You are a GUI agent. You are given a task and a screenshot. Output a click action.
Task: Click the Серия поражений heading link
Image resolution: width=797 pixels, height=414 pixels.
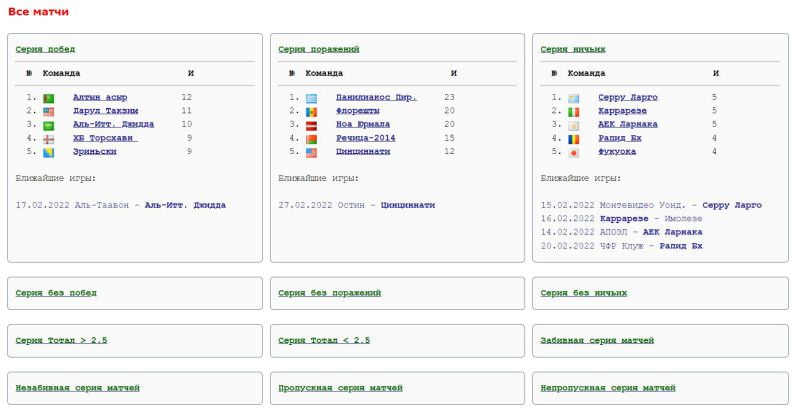(319, 49)
